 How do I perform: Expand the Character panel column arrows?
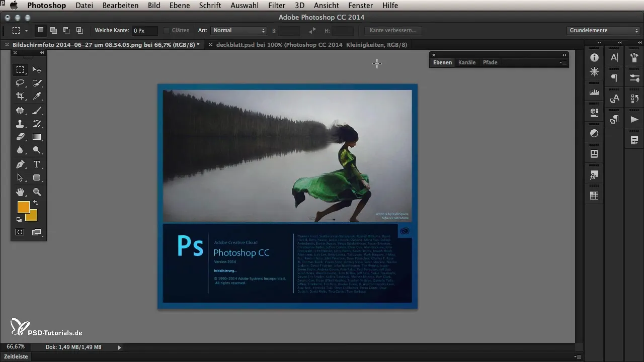pyautogui.click(x=620, y=42)
